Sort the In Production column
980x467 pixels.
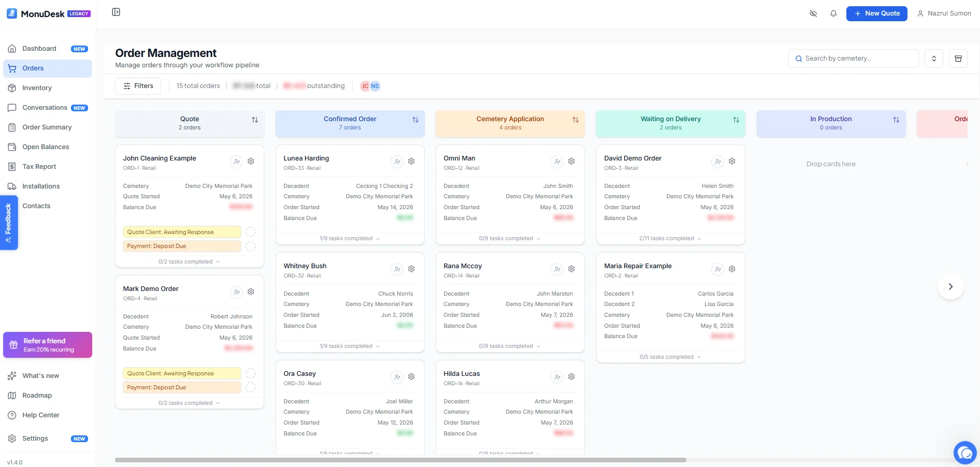click(896, 120)
